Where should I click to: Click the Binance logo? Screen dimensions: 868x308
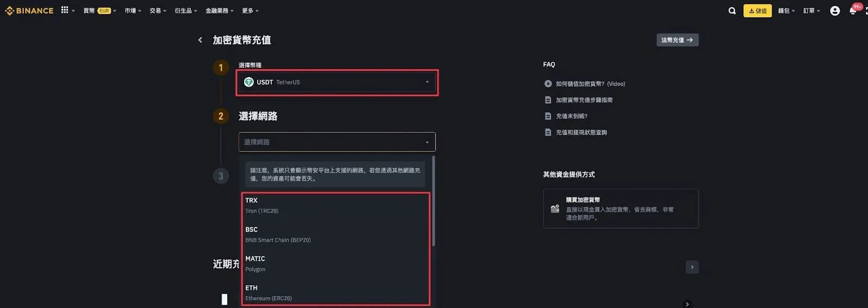29,10
